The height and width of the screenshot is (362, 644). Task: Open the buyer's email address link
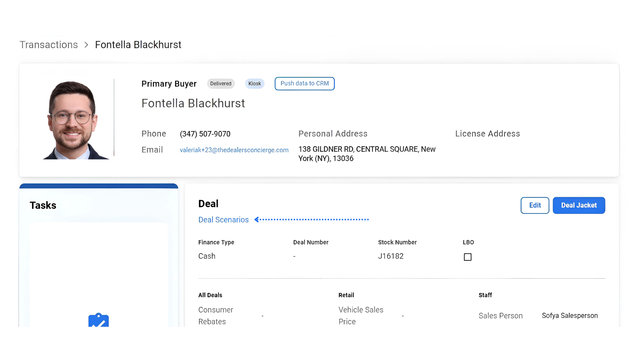pos(234,150)
